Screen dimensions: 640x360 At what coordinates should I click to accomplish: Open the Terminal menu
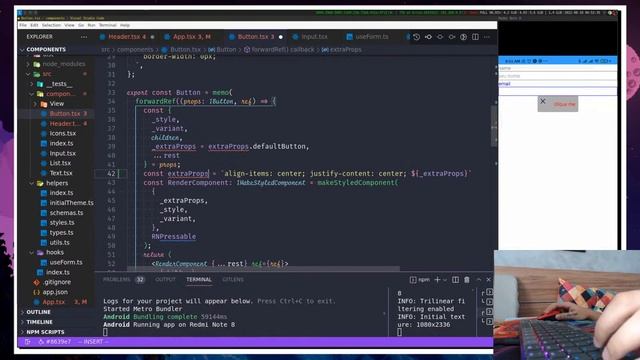(108, 25)
